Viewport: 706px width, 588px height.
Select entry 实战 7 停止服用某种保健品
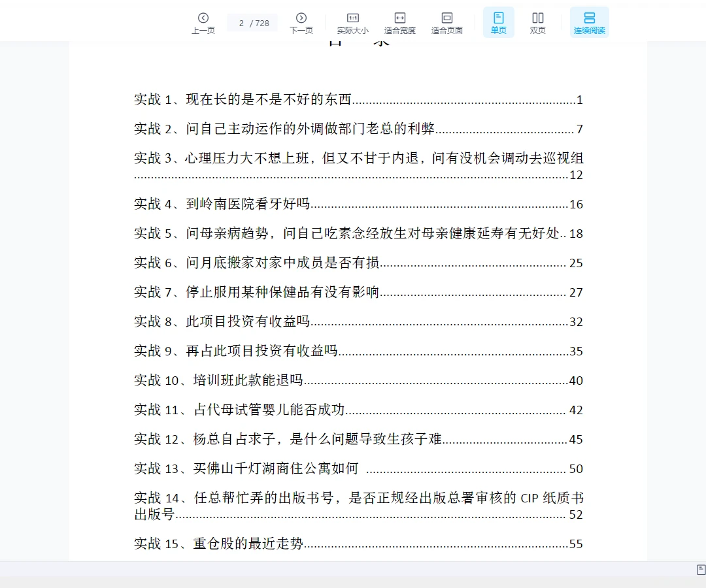click(358, 293)
